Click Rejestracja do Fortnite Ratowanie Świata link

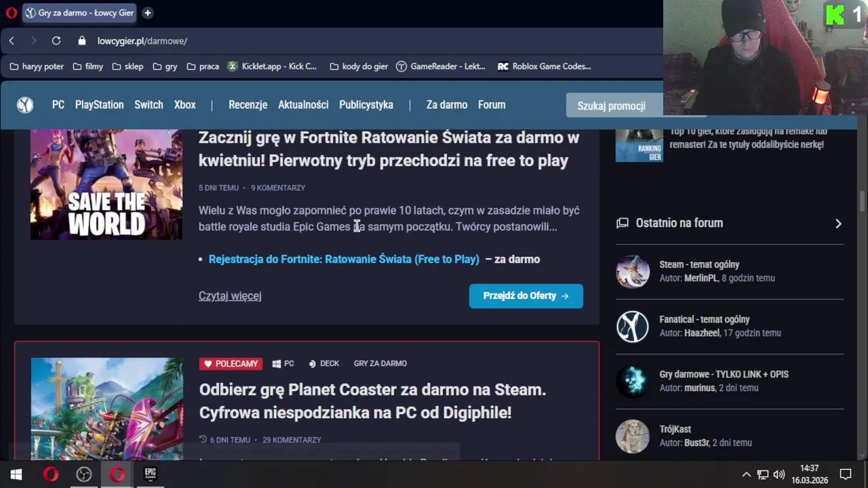click(x=344, y=259)
